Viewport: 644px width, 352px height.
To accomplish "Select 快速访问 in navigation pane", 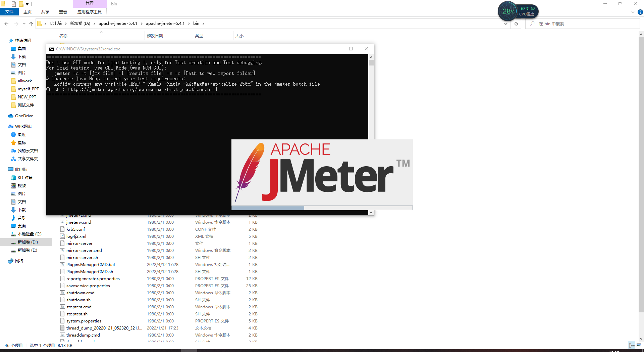I will pos(23,41).
